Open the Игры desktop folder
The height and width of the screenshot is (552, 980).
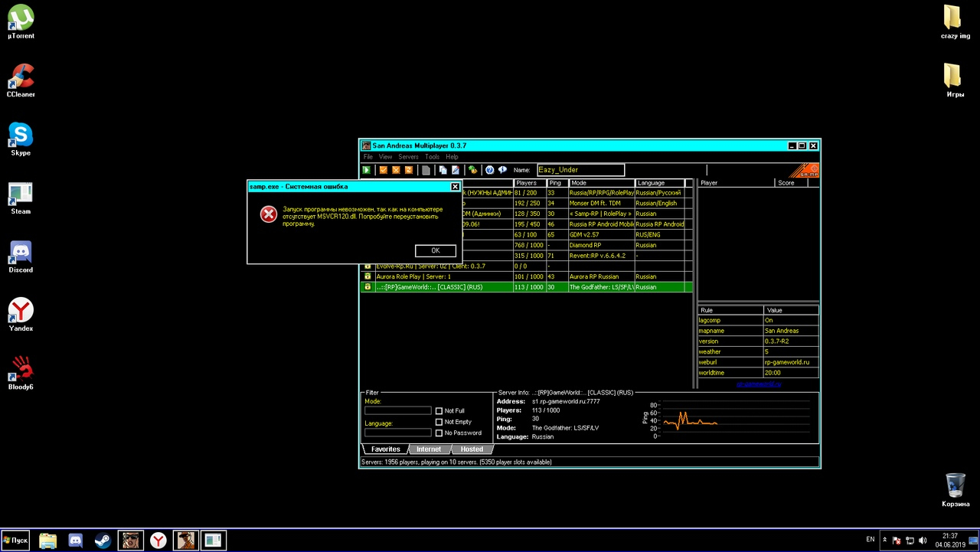tap(955, 80)
